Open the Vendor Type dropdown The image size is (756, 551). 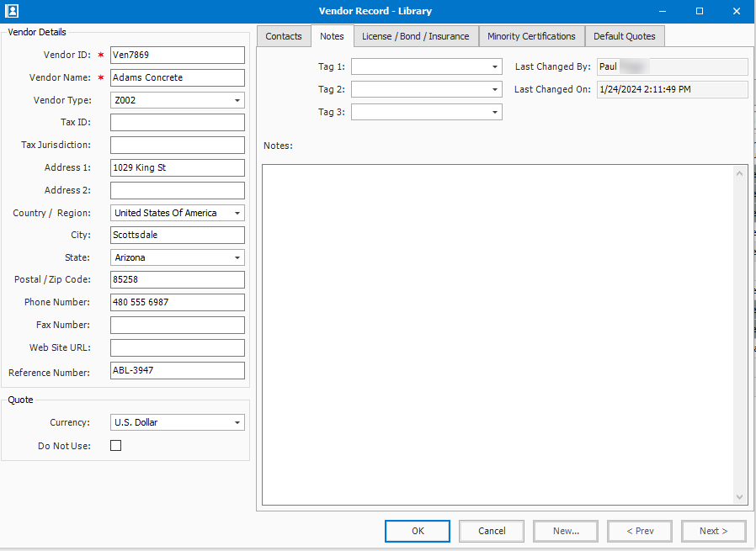click(237, 100)
